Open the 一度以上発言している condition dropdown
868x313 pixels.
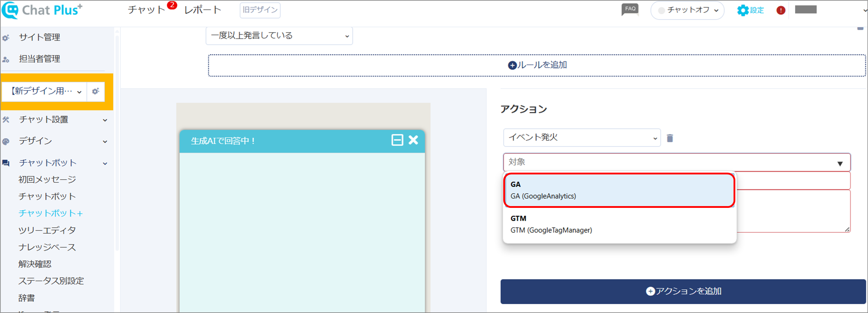click(279, 36)
